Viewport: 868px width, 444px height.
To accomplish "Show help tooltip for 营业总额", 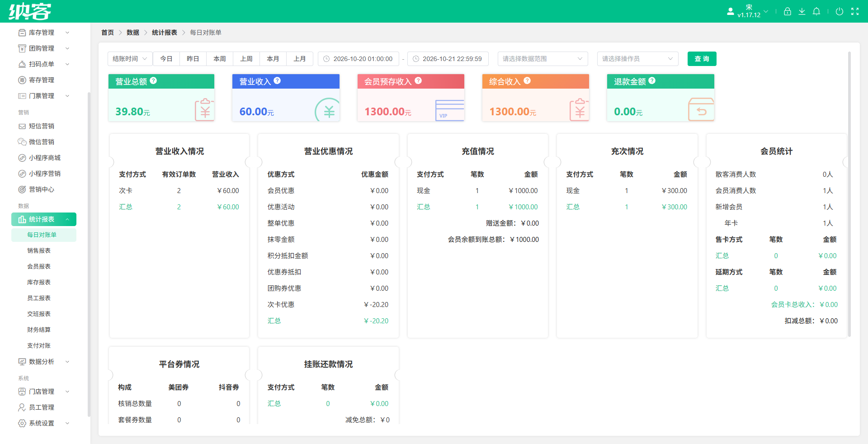I will point(153,80).
